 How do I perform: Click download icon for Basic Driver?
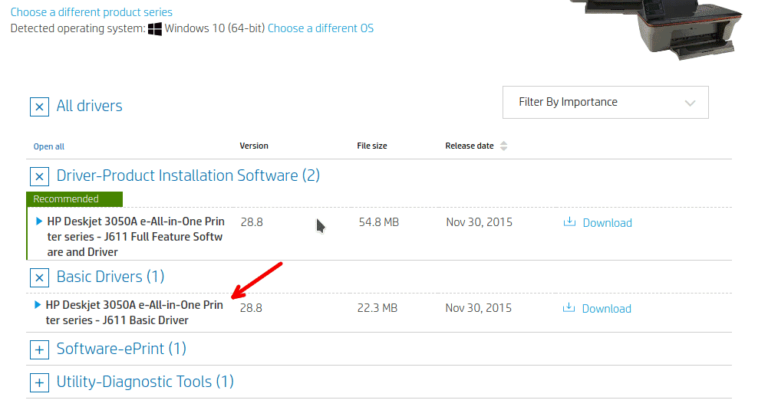[x=570, y=308]
